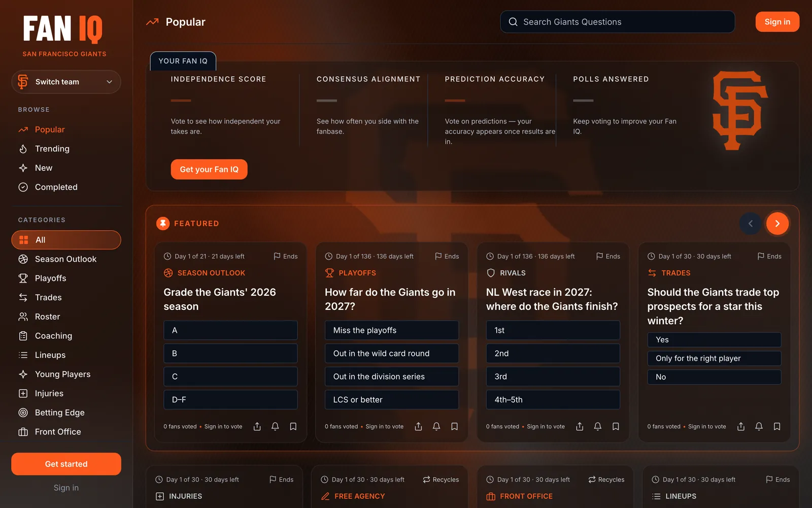Choose 1st place in NL West poll
The width and height of the screenshot is (812, 508).
tap(553, 330)
